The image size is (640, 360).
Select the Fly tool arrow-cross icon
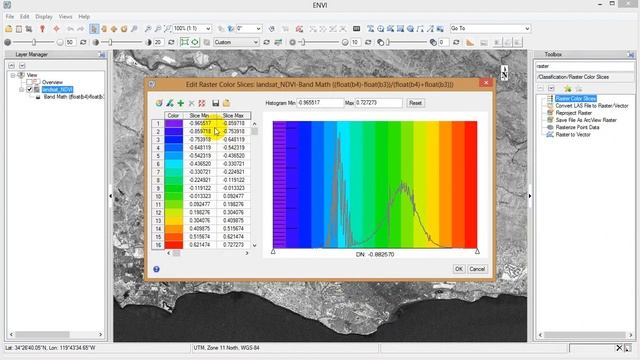pyautogui.click(x=114, y=29)
